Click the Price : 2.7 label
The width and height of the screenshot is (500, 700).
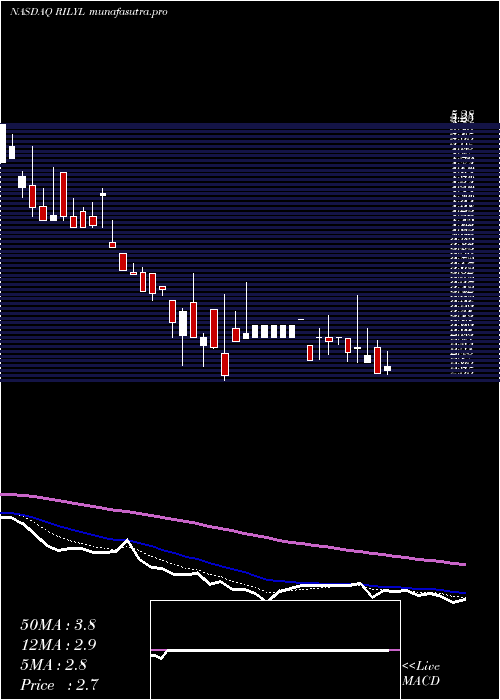(59, 684)
